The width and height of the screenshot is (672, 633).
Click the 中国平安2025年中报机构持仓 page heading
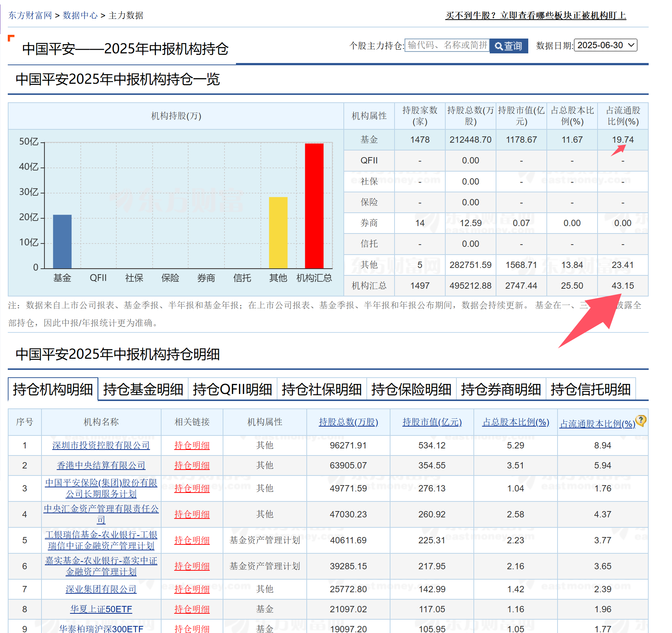point(125,49)
